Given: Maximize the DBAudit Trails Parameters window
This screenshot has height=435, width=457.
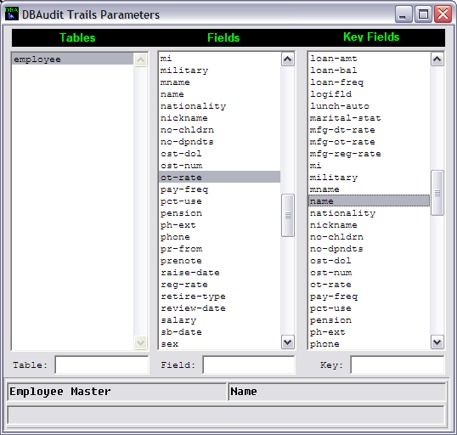Looking at the screenshot, I should [423, 14].
